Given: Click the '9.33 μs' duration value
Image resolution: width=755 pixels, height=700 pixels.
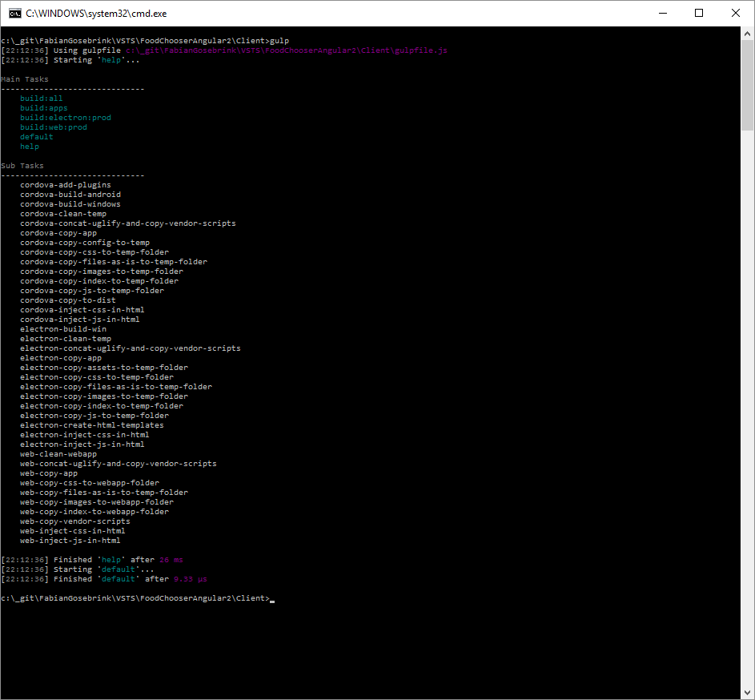Looking at the screenshot, I should click(x=191, y=579).
